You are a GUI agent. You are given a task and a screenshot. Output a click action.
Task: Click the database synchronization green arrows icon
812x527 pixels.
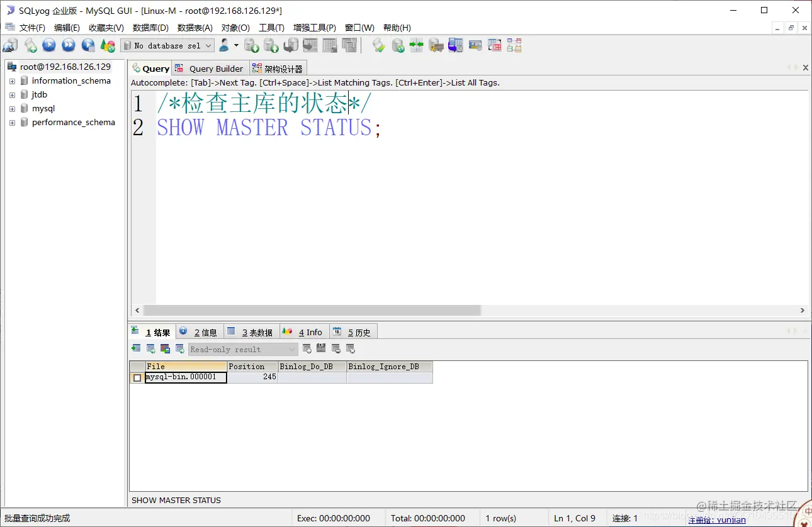tap(417, 45)
